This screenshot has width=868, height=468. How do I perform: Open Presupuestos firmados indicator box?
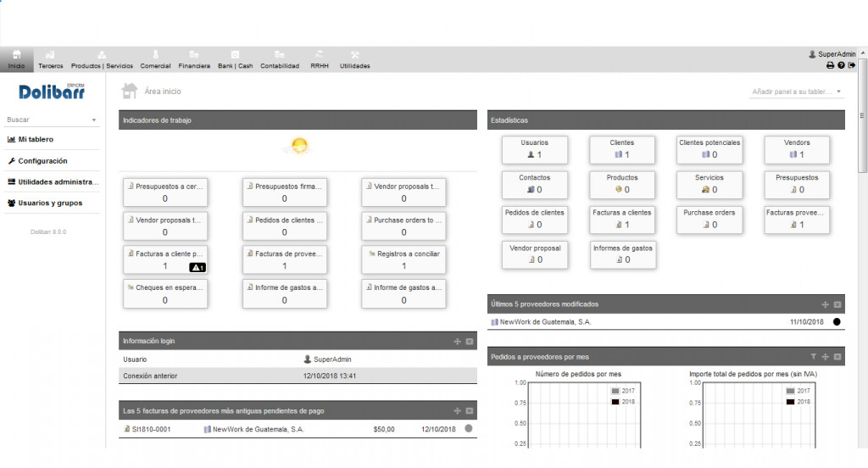click(285, 192)
